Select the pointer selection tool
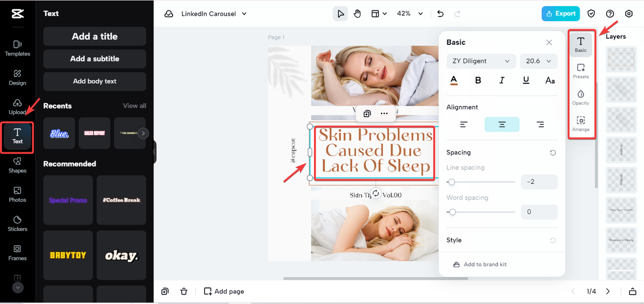 [341, 14]
